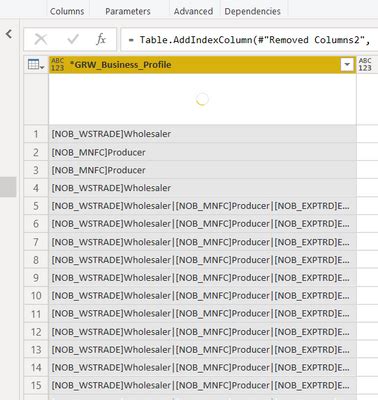378x400 pixels.
Task: Open table menu icon at grid corner
Action: [36, 65]
